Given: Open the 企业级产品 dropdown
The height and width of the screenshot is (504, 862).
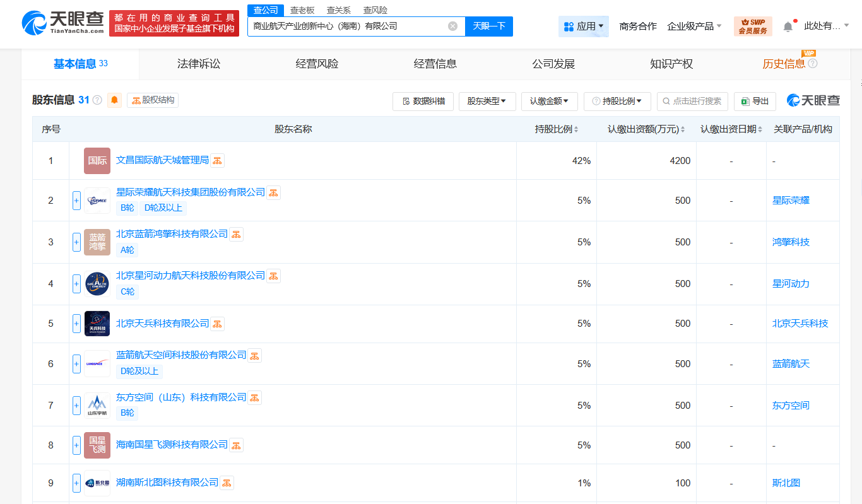Looking at the screenshot, I should point(695,26).
